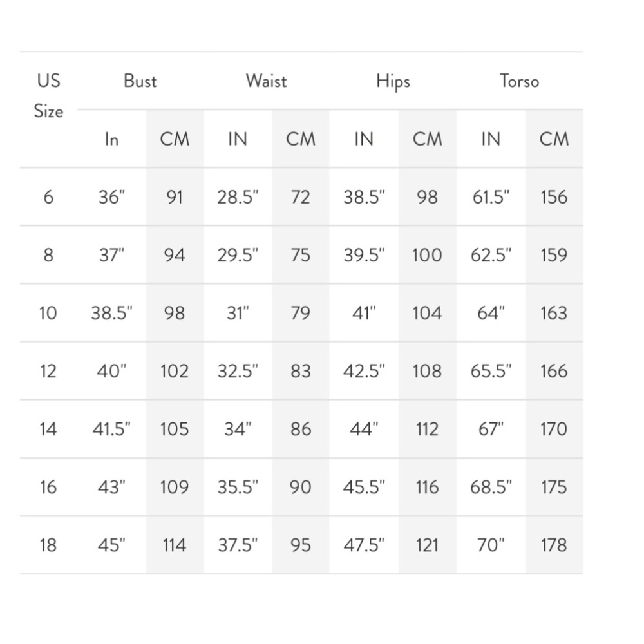The image size is (644, 644).
Task: Click the Bust CM subheader
Action: 175,139
